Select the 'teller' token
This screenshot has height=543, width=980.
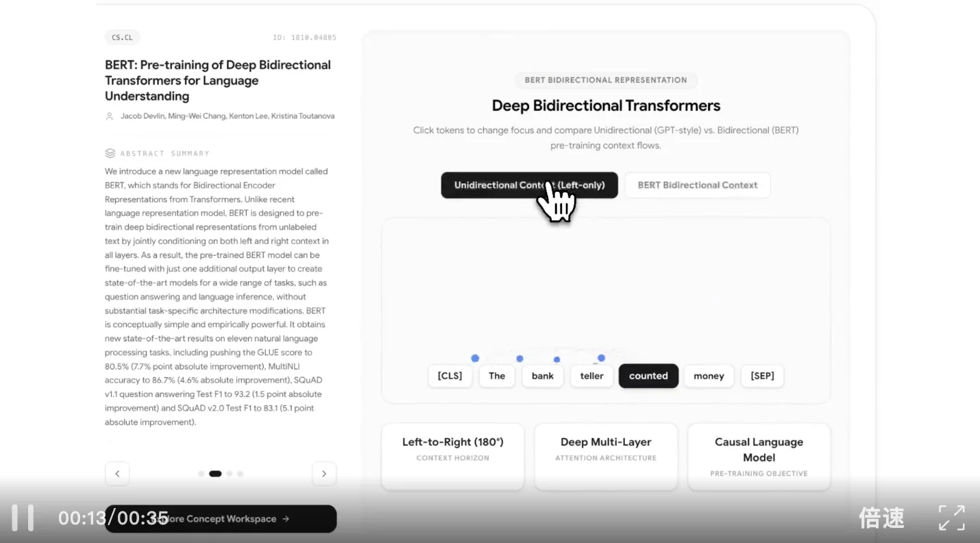click(591, 376)
